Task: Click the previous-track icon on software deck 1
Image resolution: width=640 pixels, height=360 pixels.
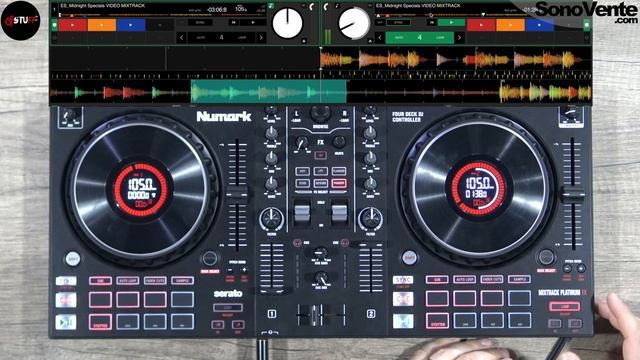Action: [x=233, y=22]
